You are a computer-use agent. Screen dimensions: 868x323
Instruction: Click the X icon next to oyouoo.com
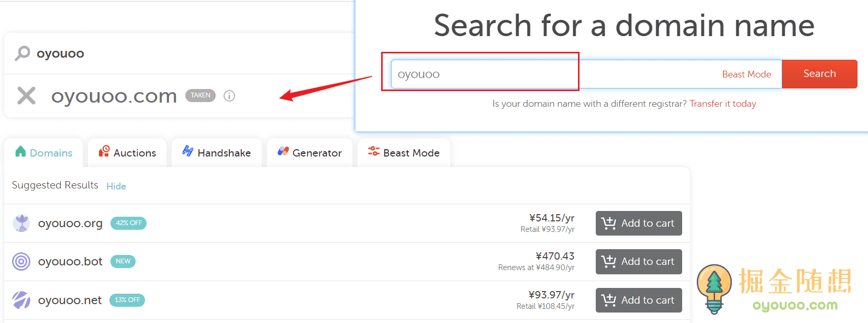click(26, 96)
